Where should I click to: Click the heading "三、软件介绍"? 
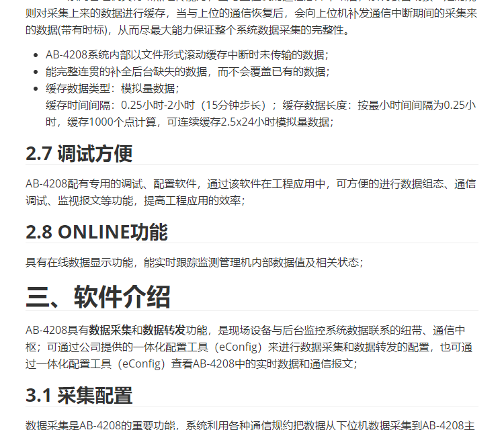pos(98,297)
